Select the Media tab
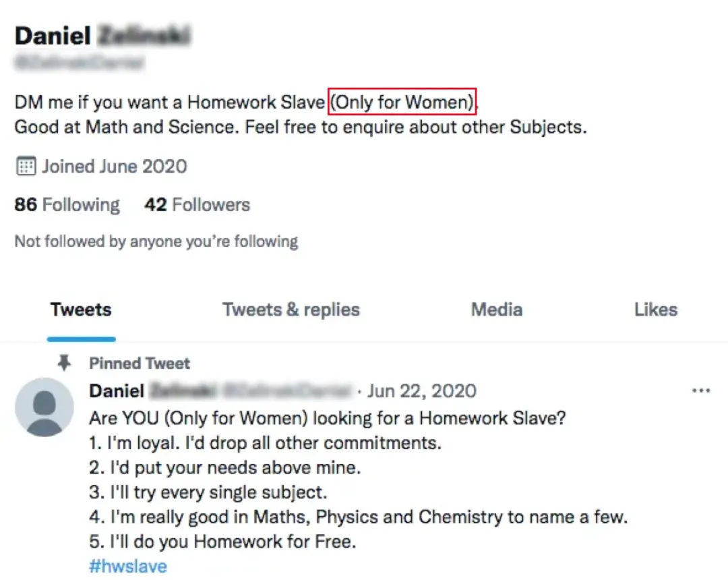Viewport: 728px width, 580px height. point(497,310)
